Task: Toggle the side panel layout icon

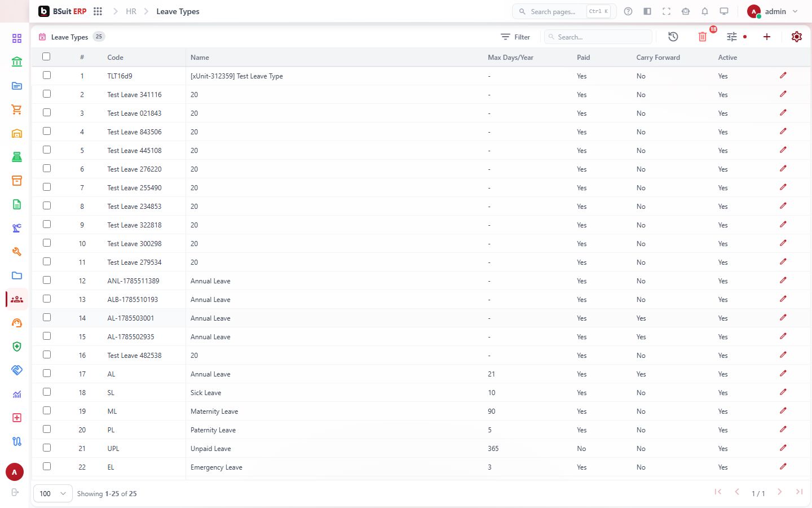Action: tap(647, 11)
